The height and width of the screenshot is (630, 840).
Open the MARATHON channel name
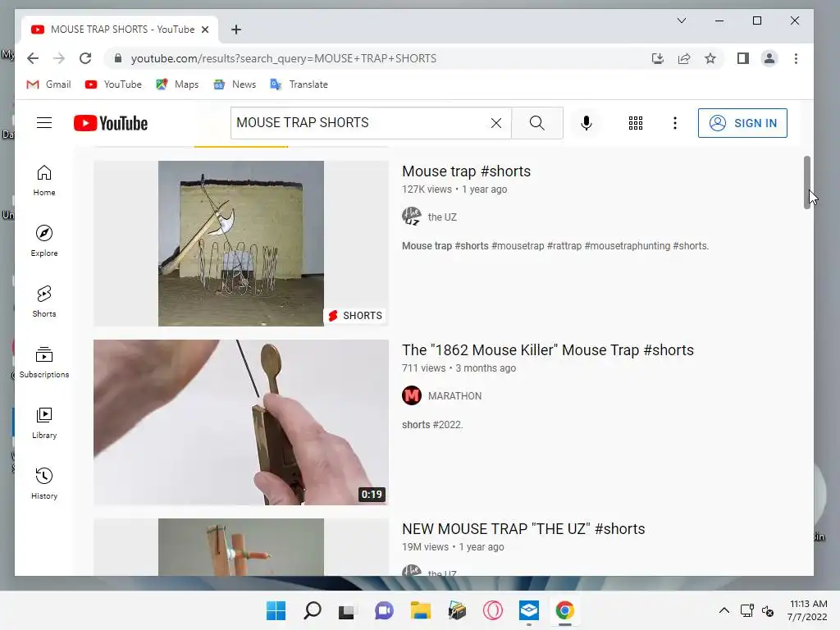454,396
